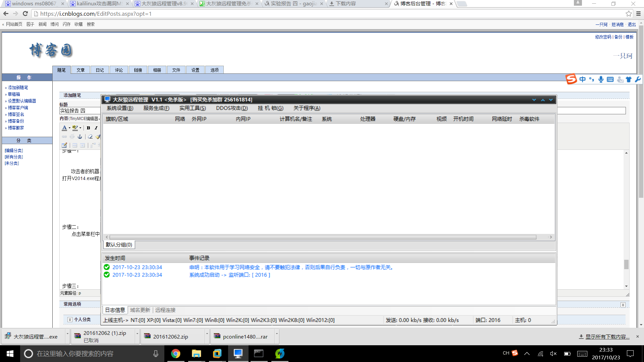644x362 pixels.
Task: Open 服务生成(F) menu
Action: coord(156,108)
